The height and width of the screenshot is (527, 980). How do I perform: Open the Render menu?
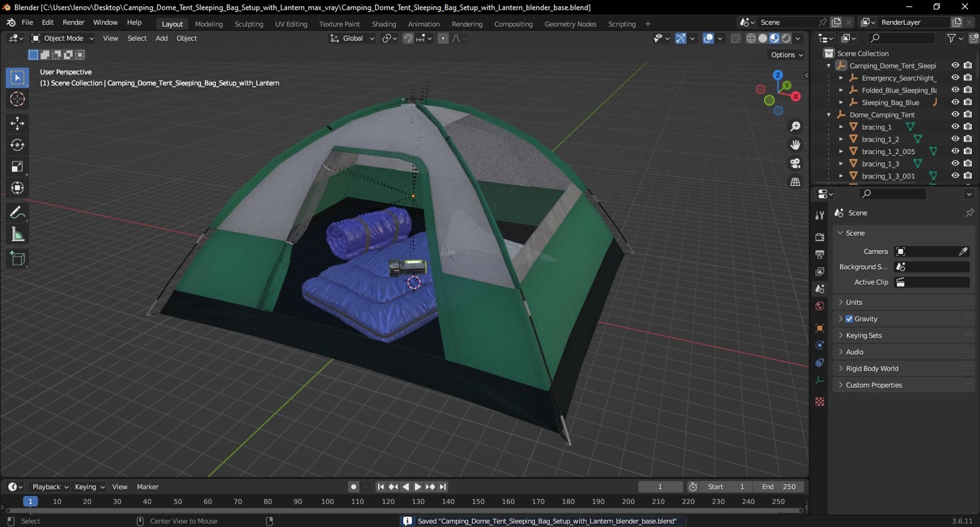pos(73,22)
